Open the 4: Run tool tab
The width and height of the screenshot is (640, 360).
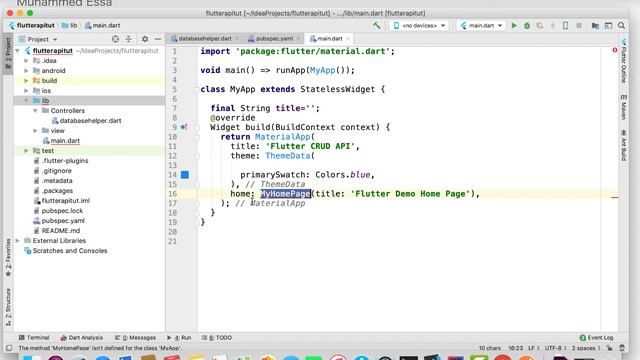[x=179, y=338]
